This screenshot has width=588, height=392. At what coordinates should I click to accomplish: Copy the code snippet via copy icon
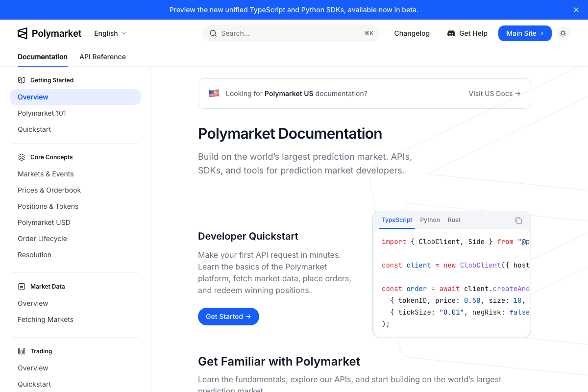tap(518, 220)
